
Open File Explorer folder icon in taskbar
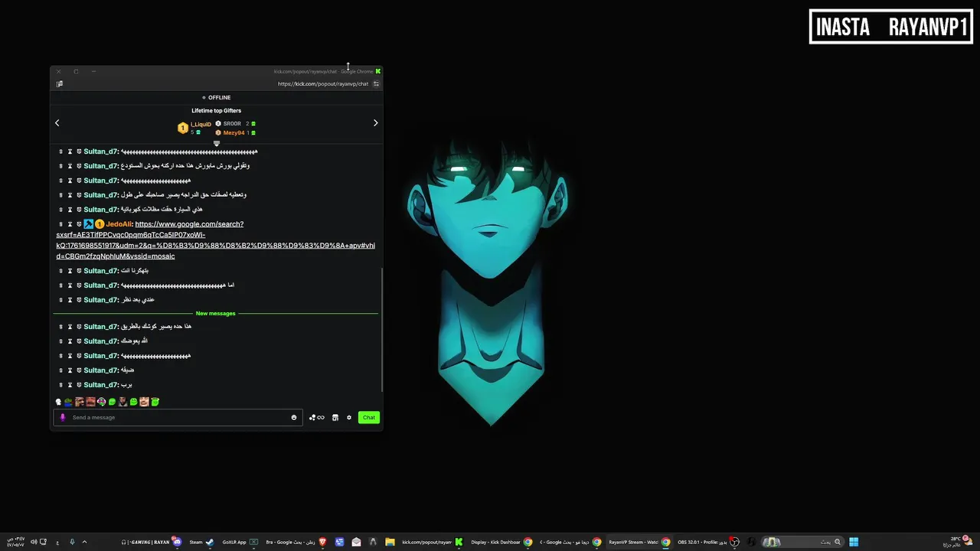click(x=389, y=542)
